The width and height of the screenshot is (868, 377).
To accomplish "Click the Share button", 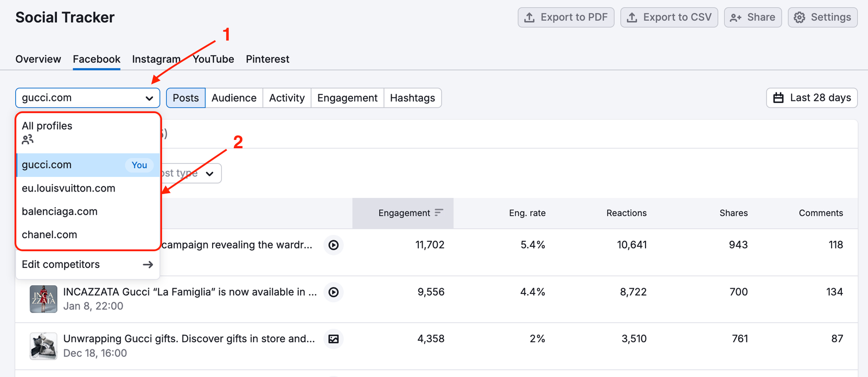I will point(752,17).
